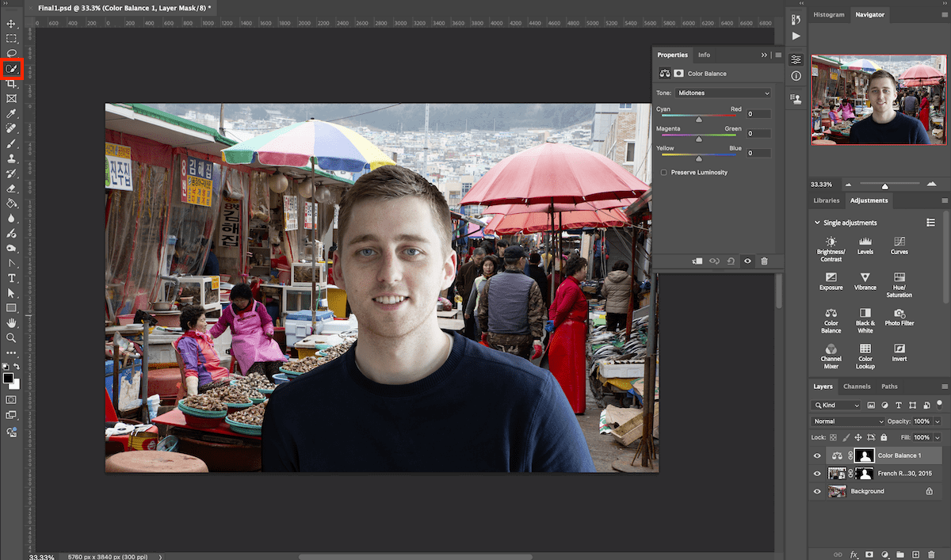Viewport: 951px width, 560px height.
Task: Select the Clone Stamp tool
Action: pyautogui.click(x=11, y=159)
